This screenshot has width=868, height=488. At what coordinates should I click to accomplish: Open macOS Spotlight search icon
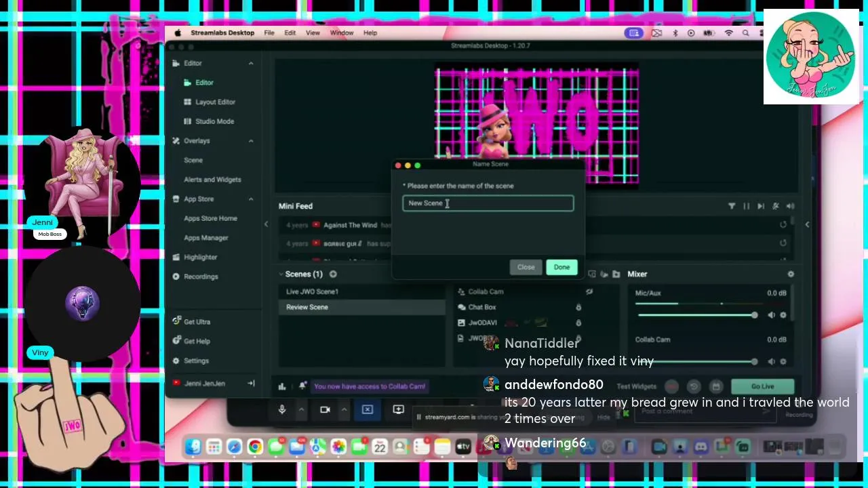(x=746, y=33)
